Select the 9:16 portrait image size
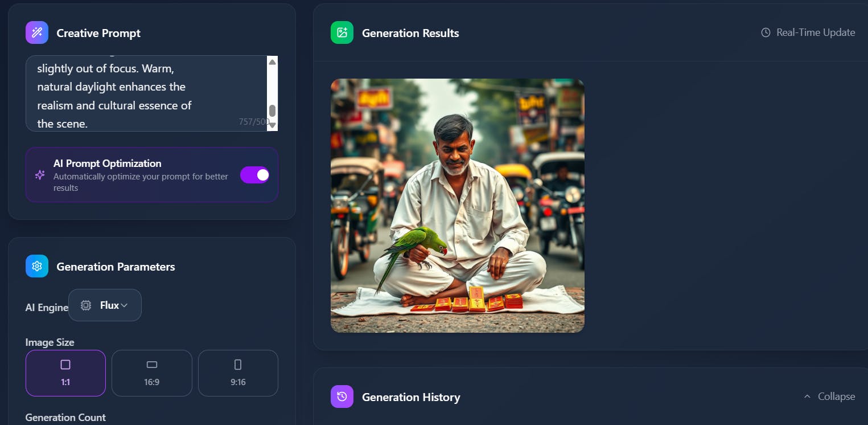Image resolution: width=868 pixels, height=425 pixels. point(238,373)
